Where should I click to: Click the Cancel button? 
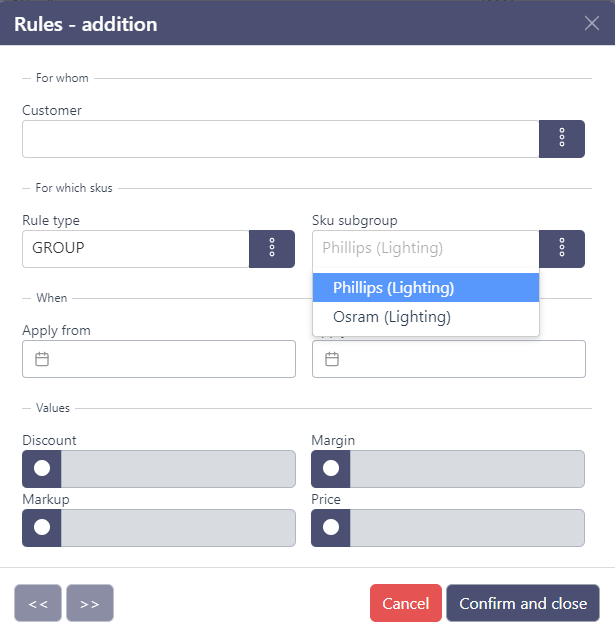(405, 603)
